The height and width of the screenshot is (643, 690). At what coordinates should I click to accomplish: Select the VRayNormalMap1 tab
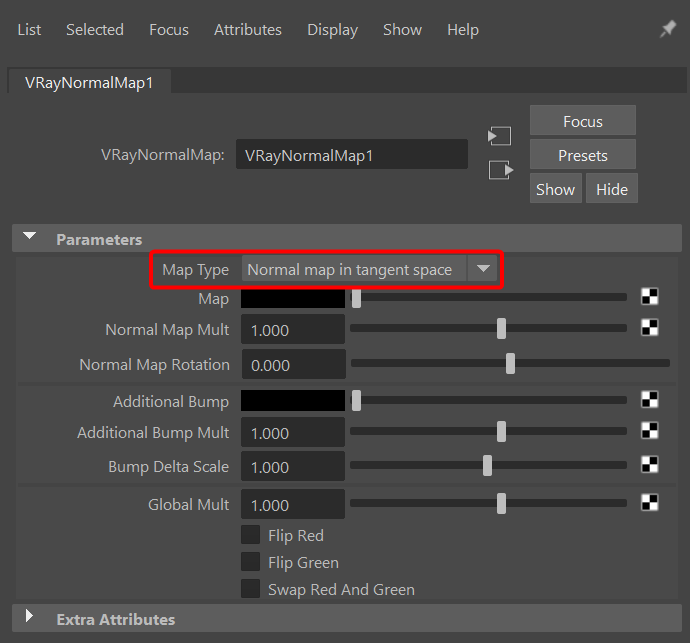(89, 83)
